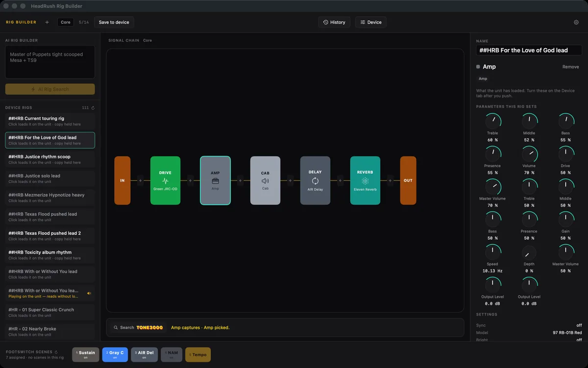Click the Treble knob at 60 %
The height and width of the screenshot is (368, 588).
(x=492, y=121)
